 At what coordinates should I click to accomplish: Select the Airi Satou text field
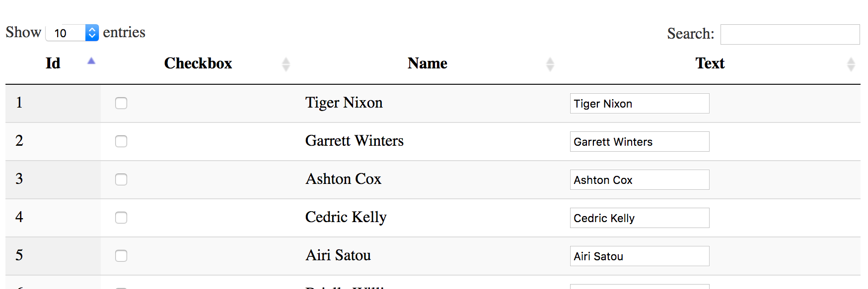[639, 256]
